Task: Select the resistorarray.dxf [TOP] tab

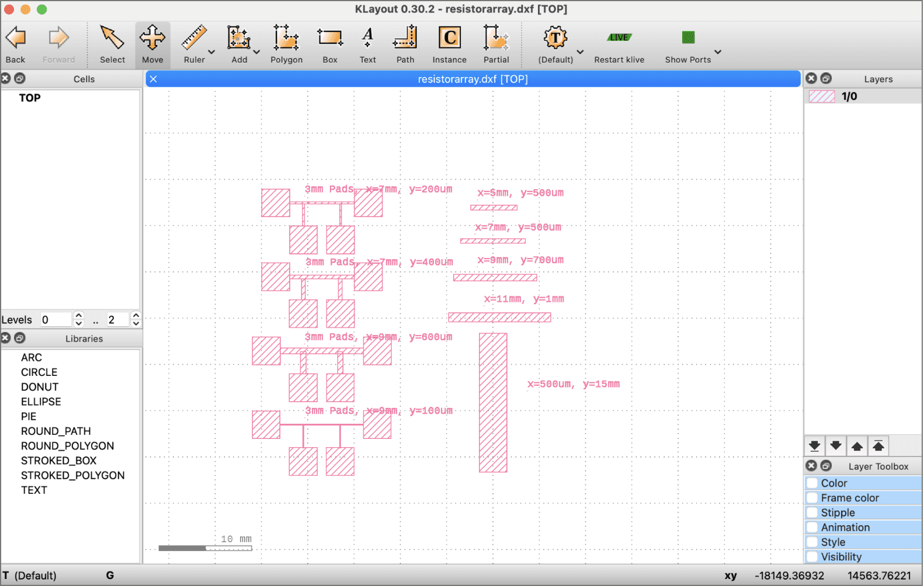Action: click(x=473, y=79)
